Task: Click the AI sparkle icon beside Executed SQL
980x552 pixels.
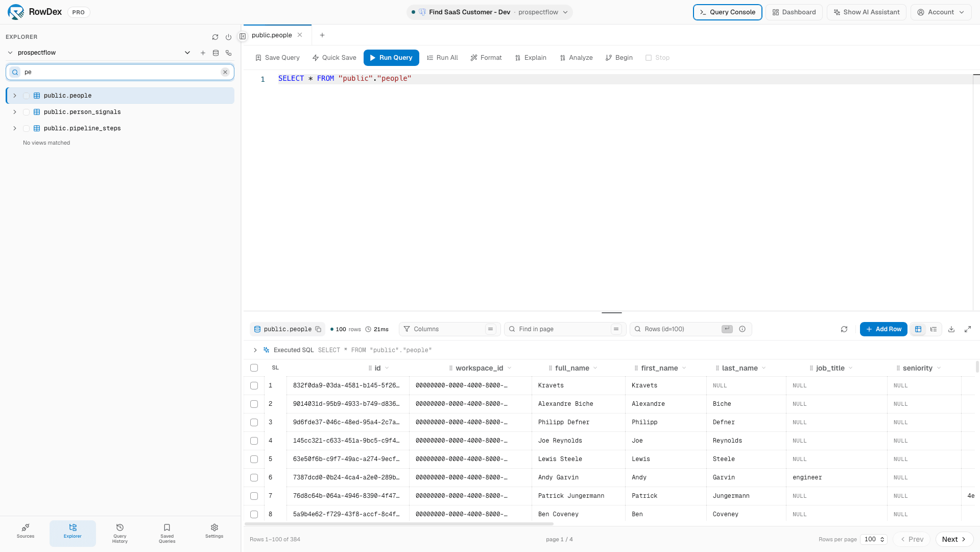Action: tap(266, 350)
